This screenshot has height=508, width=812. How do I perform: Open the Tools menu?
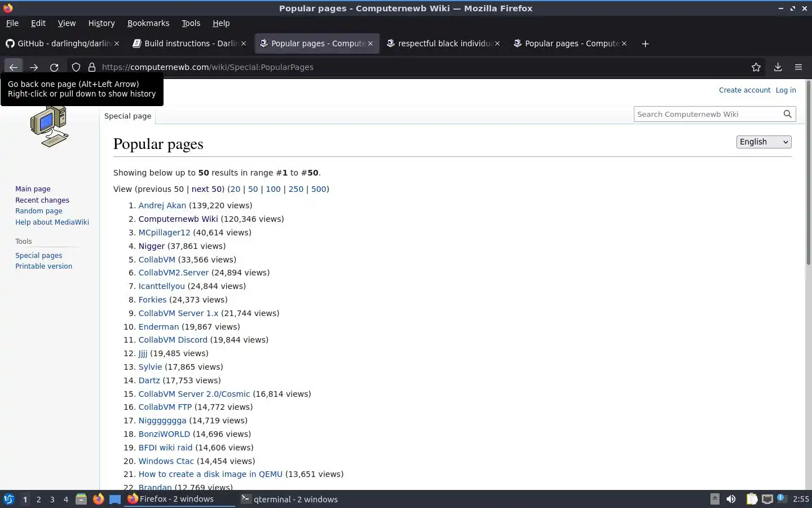(x=191, y=23)
